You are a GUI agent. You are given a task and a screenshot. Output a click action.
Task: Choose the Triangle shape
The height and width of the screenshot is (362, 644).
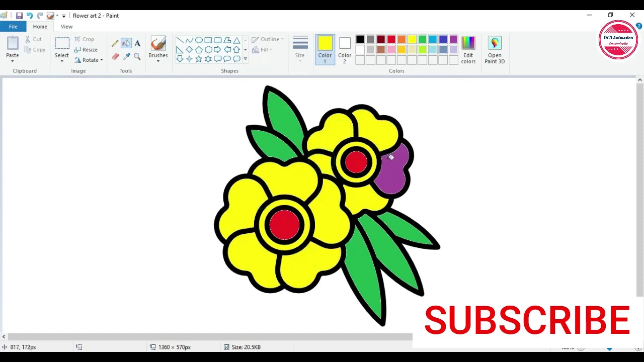pos(236,40)
